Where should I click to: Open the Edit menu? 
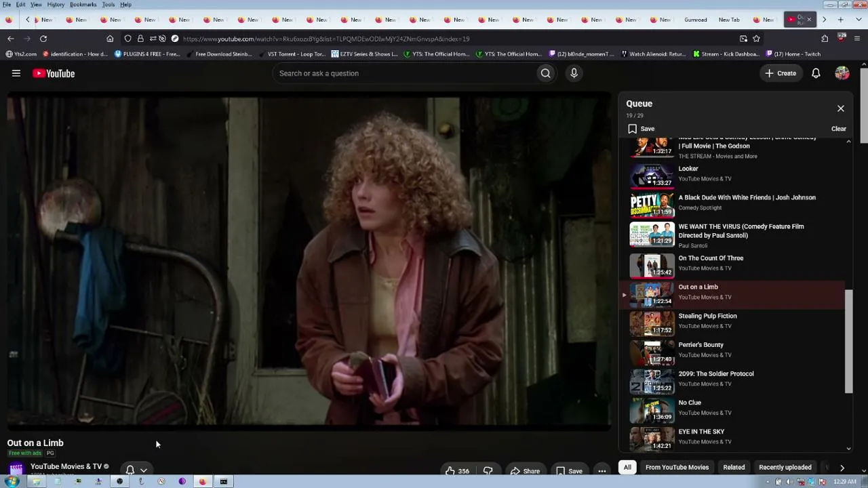click(21, 5)
